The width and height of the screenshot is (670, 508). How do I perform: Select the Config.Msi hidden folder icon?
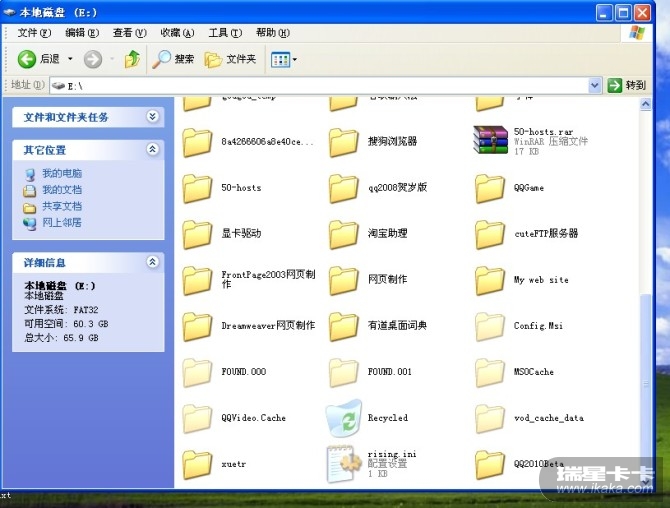[490, 327]
